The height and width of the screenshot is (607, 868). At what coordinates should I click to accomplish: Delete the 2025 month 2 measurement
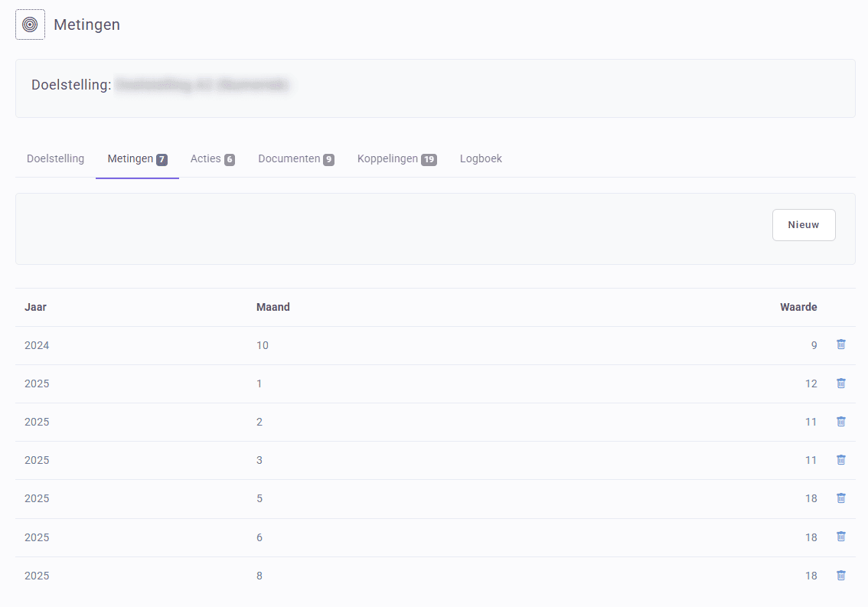[841, 422]
